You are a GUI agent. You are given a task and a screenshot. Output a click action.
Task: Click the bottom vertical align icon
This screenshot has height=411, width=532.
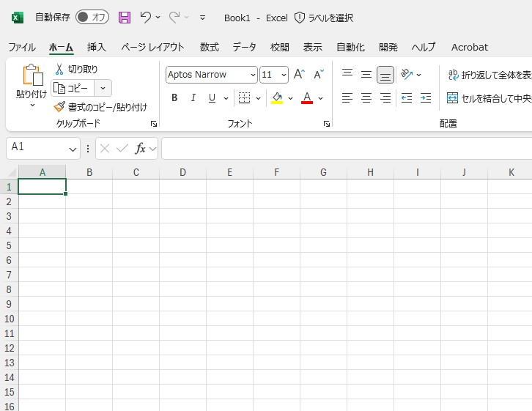[385, 75]
